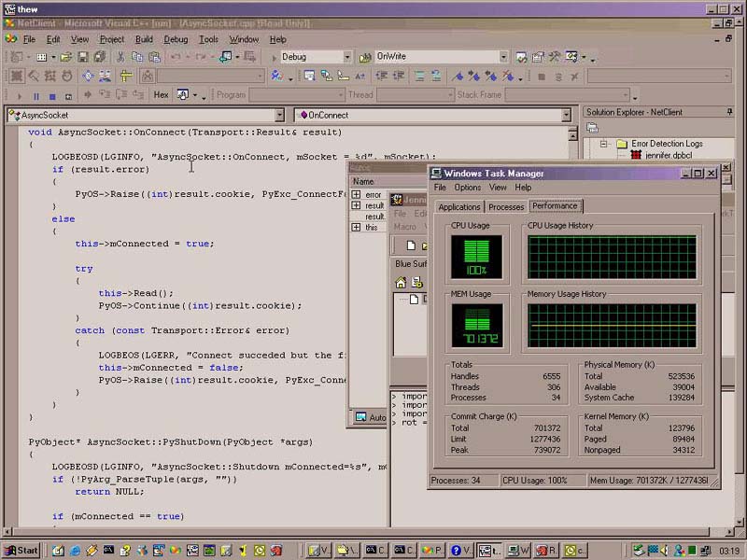Image resolution: width=747 pixels, height=560 pixels.
Task: Expand the 'error' variable in Autos window
Action: coord(356,194)
